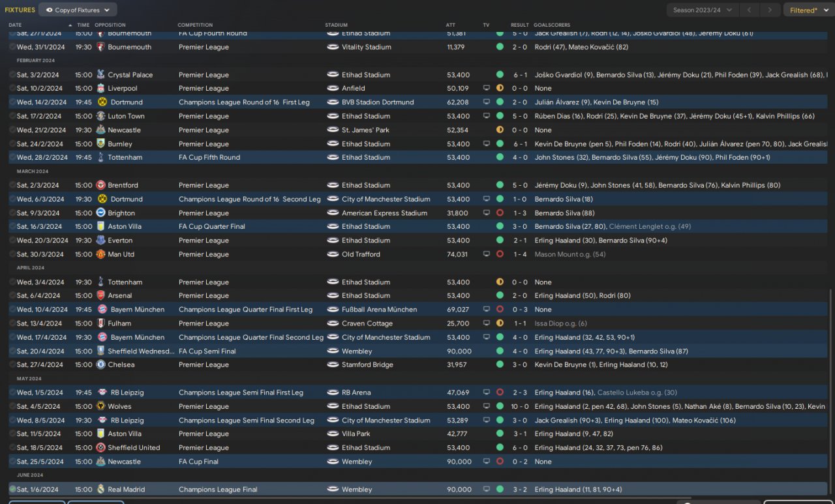Sort by the DATE column header

pos(15,25)
